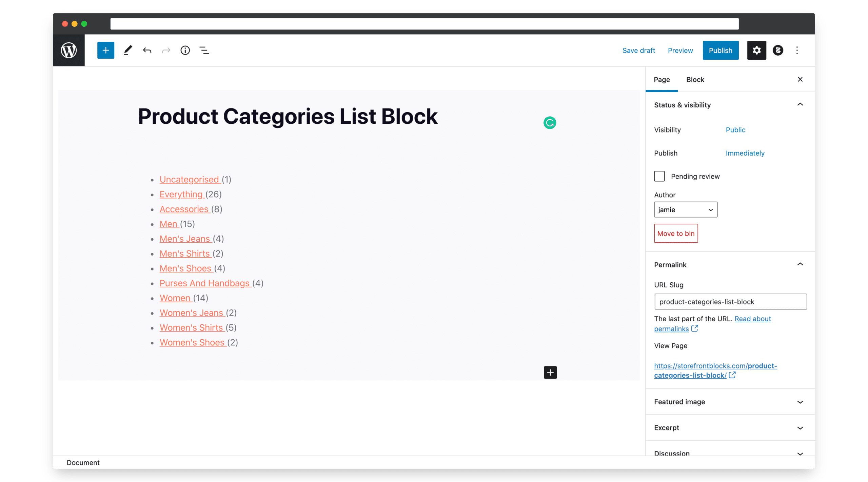Expand the Excerpt panel
Screen dimensions: 868x482
pos(730,427)
